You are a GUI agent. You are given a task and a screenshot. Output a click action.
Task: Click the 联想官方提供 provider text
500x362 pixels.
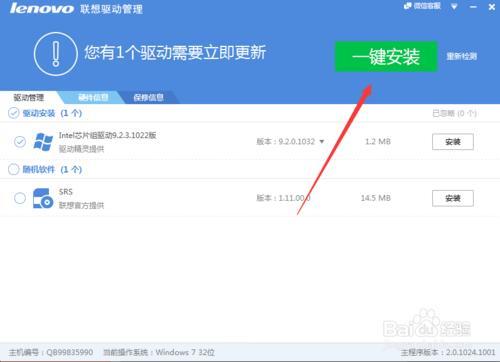pos(81,205)
